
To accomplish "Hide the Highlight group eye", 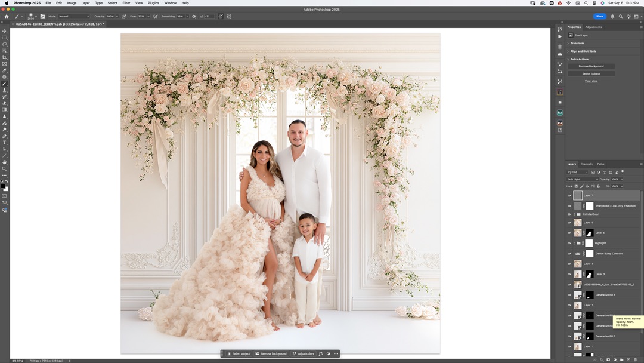I will [x=569, y=244].
